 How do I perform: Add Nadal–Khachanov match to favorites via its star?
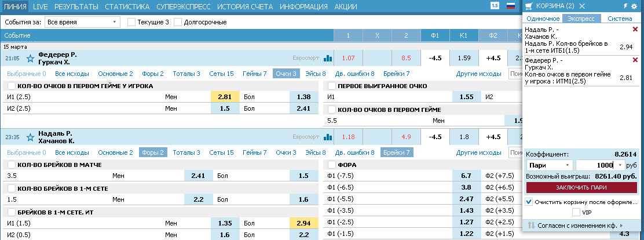tap(30, 137)
